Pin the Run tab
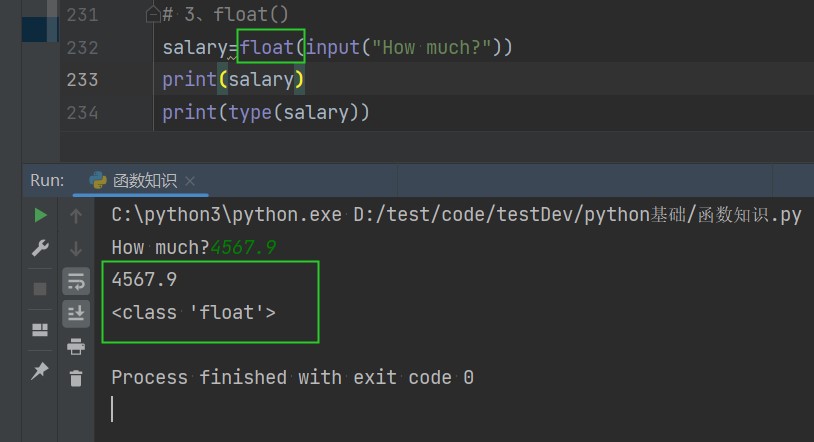814x442 pixels. (x=40, y=371)
